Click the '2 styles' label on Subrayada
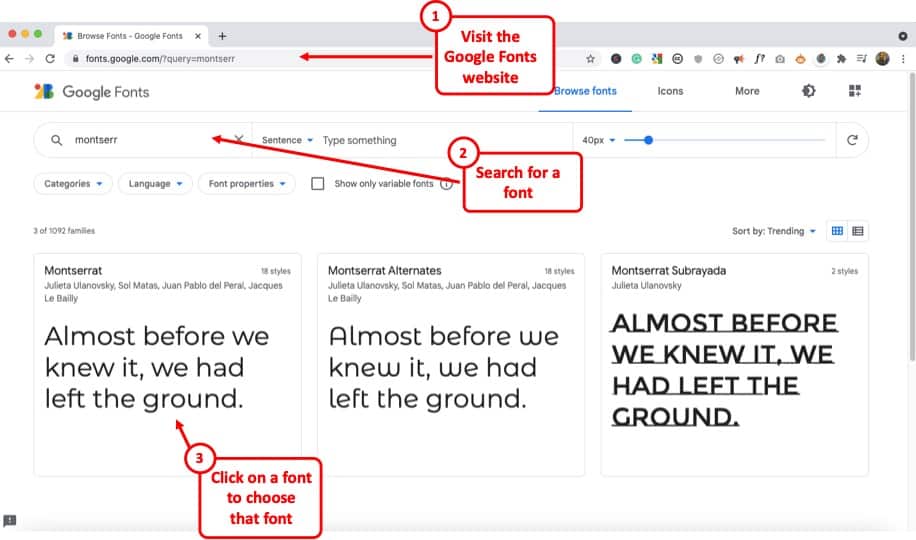Screen dimensions: 916x540 point(845,271)
